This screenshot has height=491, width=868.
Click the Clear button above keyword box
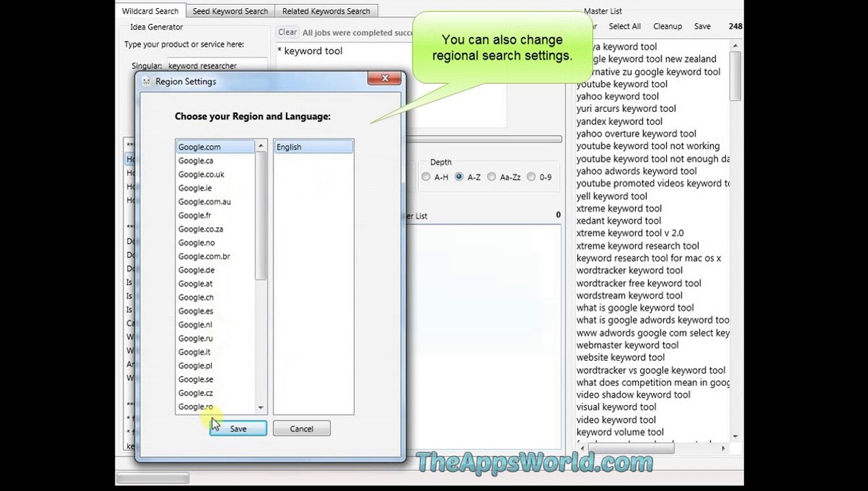pos(287,32)
